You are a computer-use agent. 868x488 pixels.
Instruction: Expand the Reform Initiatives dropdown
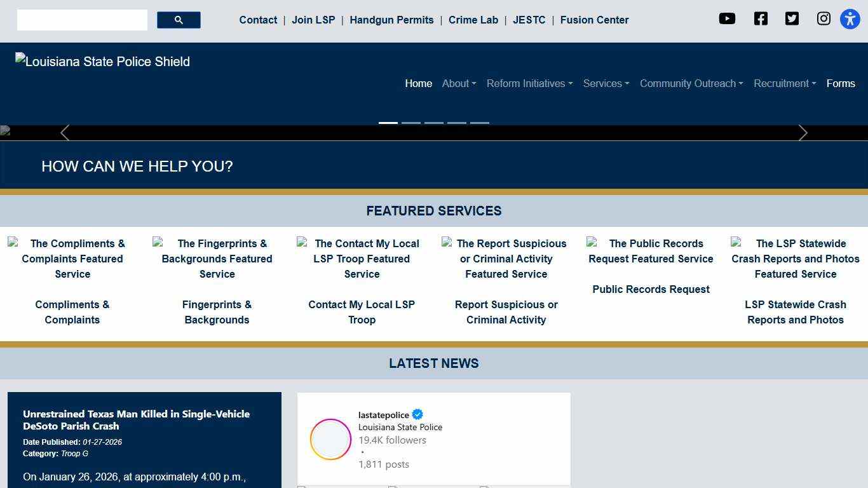[x=529, y=84]
